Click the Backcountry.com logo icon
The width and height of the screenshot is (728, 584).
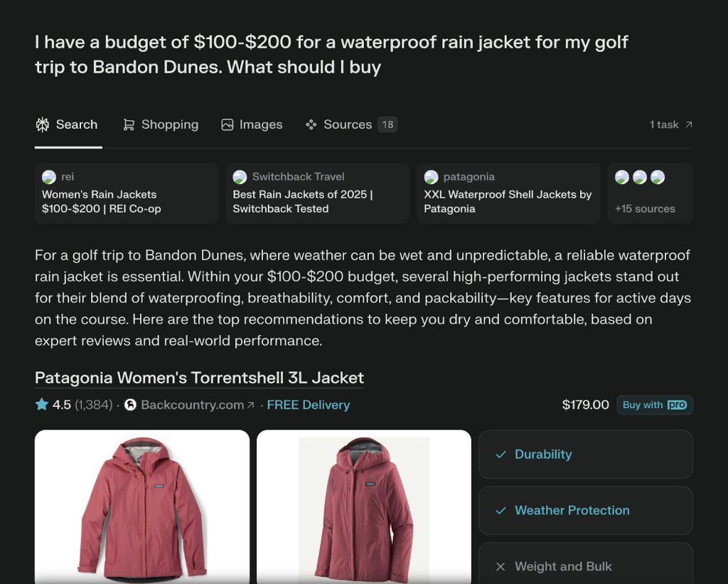[x=131, y=405]
